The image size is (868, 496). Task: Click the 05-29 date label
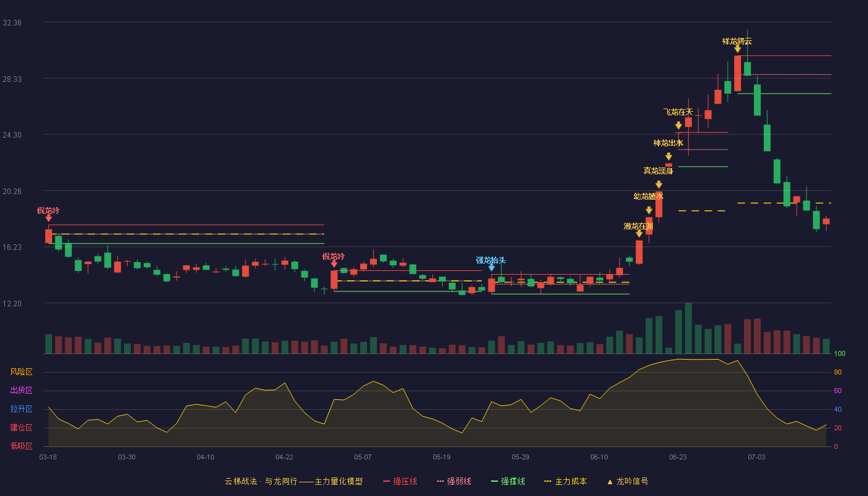520,457
